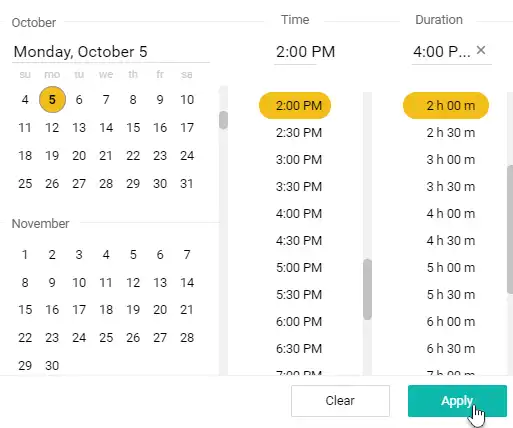Screen dimensions: 513x428
Task: Pick 6:30 PM from the time list
Action: coord(299,348)
